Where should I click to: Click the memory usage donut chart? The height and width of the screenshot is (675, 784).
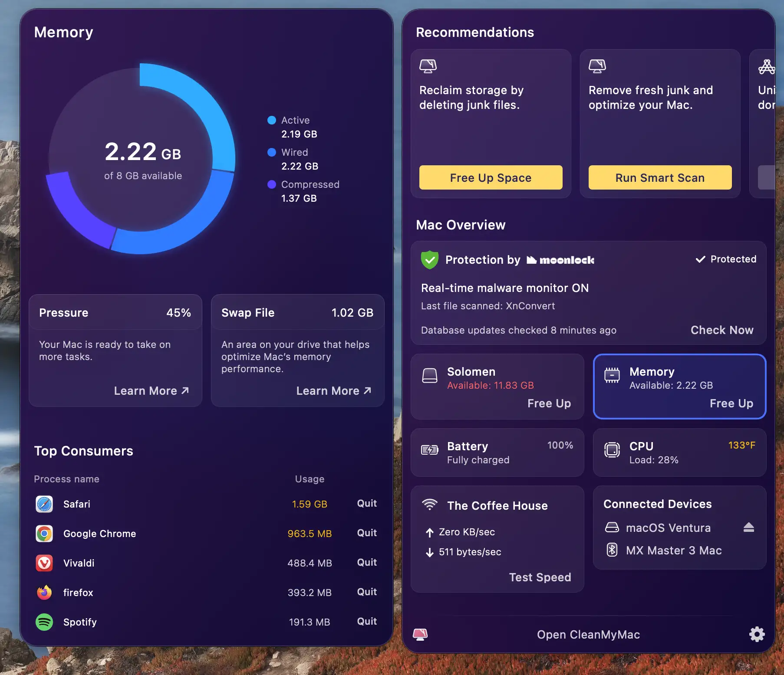click(x=141, y=159)
